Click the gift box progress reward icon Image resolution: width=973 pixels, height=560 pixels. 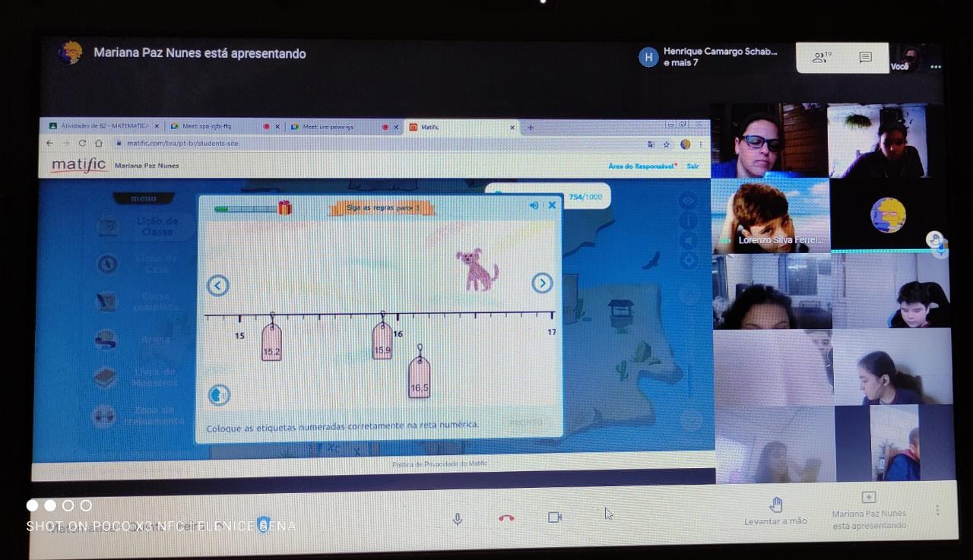tap(284, 207)
